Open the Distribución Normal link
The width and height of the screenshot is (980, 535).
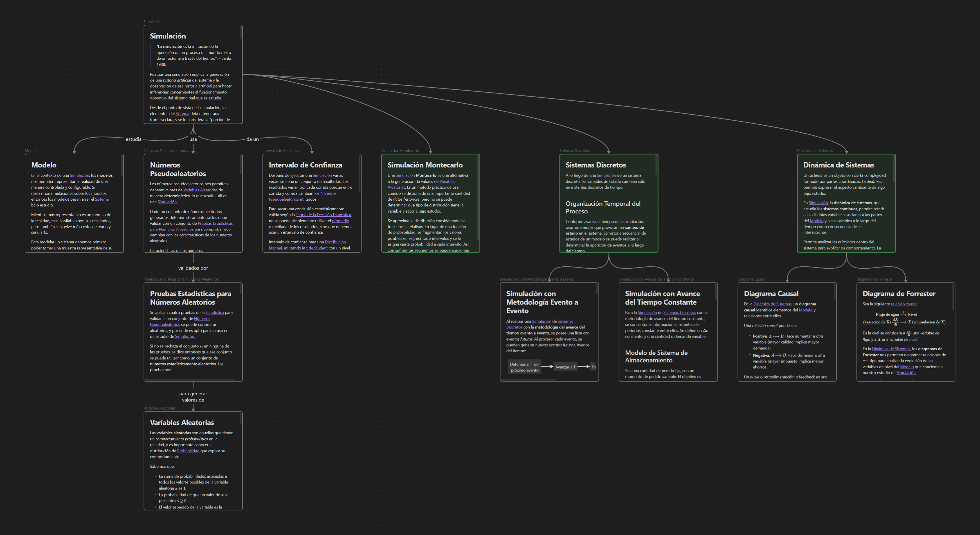[307, 245]
